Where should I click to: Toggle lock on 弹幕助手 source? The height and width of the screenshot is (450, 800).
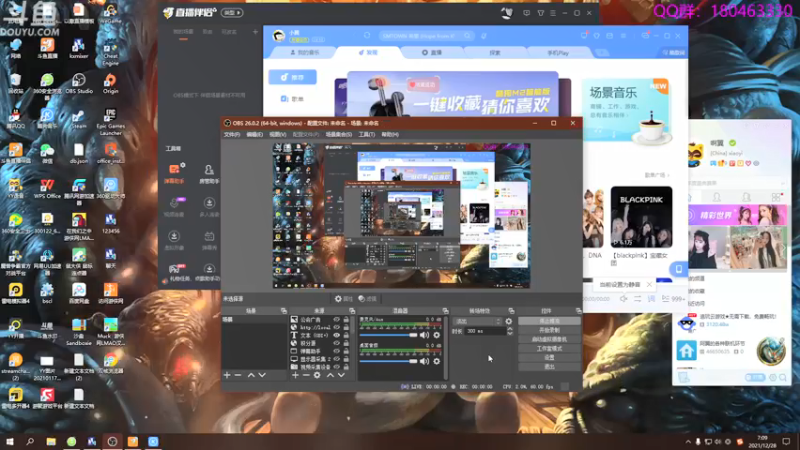click(x=346, y=351)
